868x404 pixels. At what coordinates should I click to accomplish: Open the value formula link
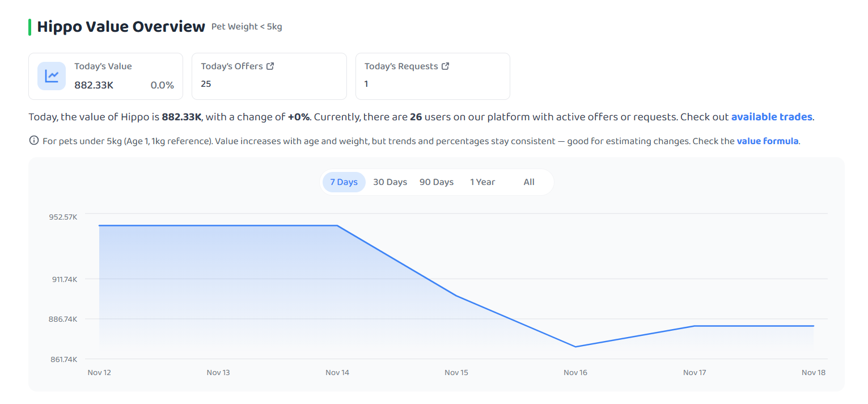(x=768, y=141)
